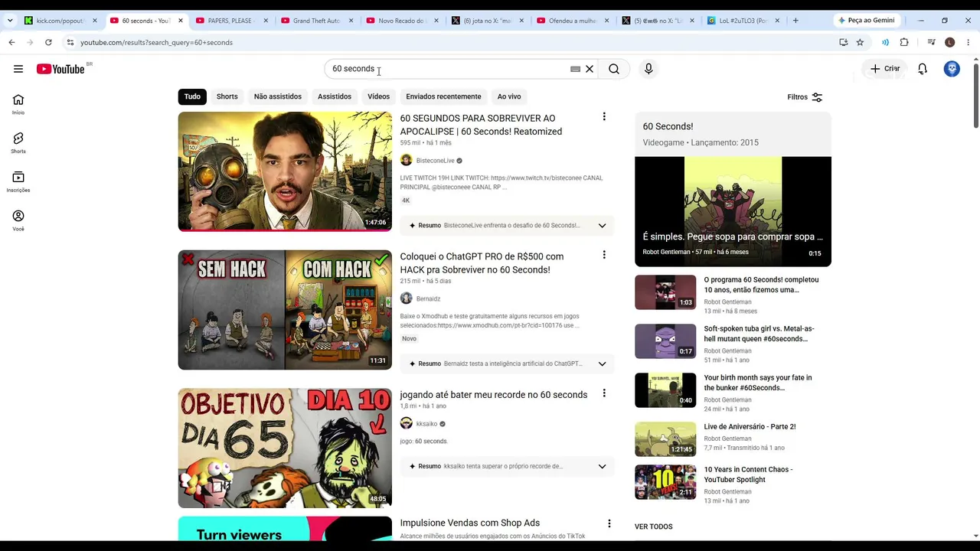Open the browser extensions puzzle icon
The image size is (980, 551).
coord(904,42)
